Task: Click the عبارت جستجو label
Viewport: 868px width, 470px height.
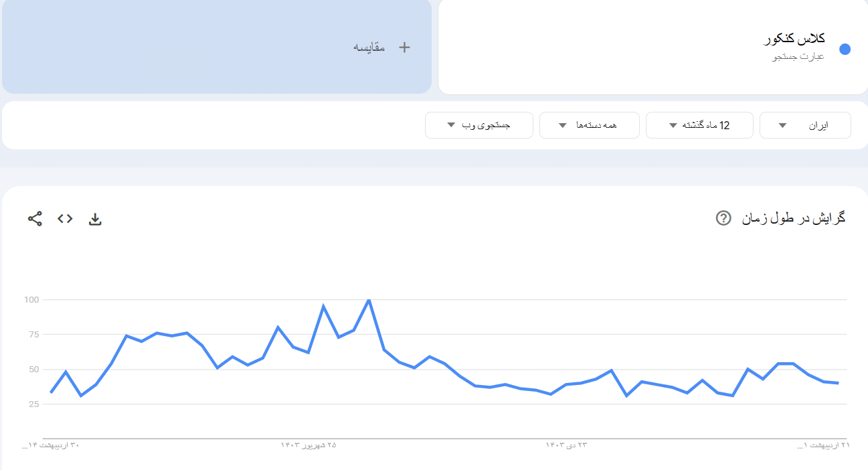Action: click(798, 57)
